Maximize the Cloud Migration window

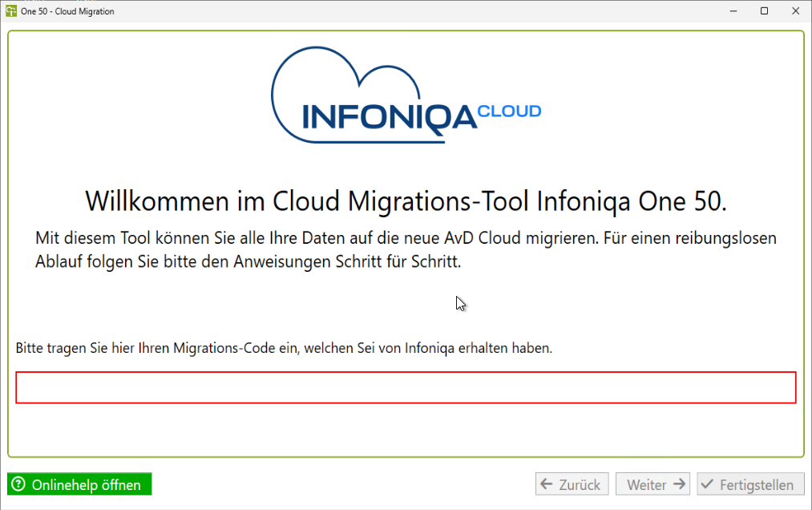pos(765,11)
